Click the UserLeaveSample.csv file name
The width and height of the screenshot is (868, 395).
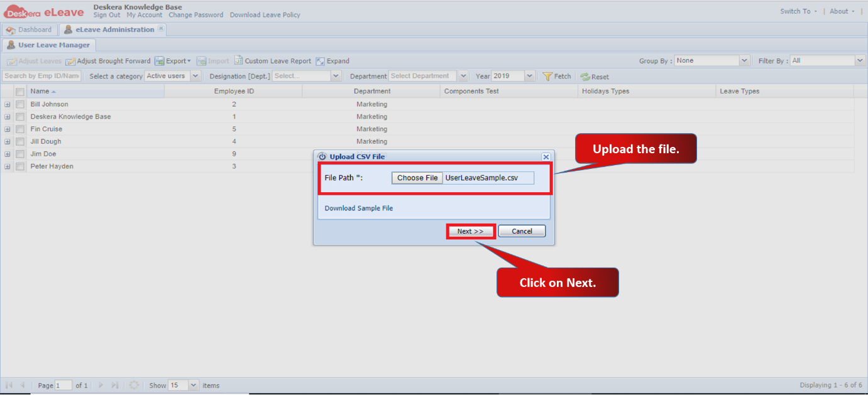[481, 178]
